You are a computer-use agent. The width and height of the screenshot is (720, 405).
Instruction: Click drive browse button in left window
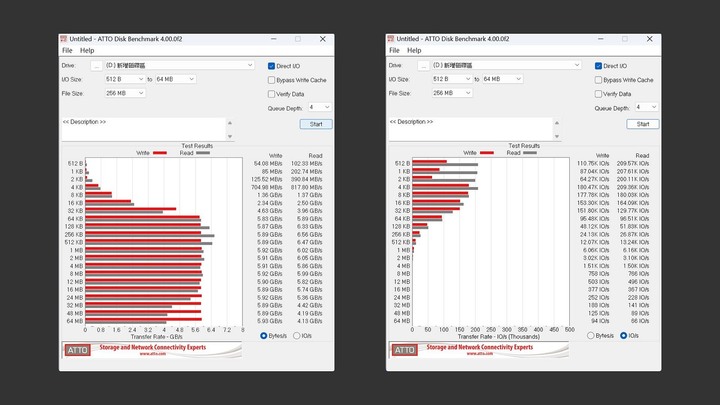(x=96, y=66)
